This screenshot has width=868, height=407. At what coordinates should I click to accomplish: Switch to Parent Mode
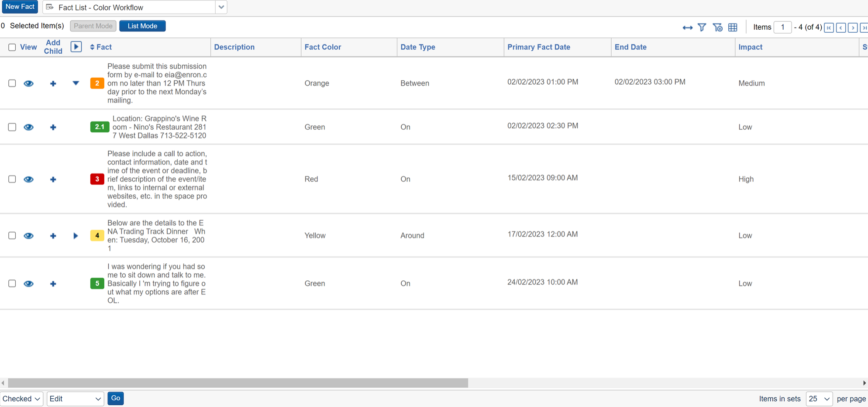point(93,26)
